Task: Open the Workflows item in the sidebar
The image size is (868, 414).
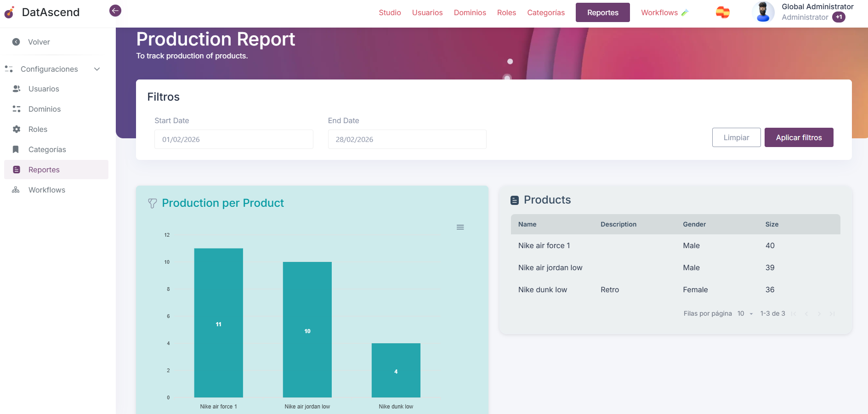Action: pos(46,190)
